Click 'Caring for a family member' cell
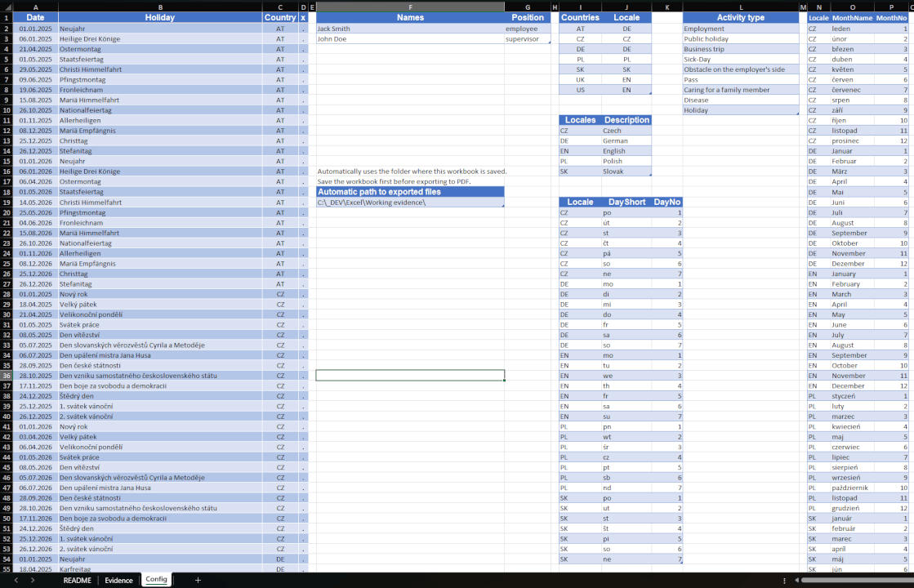The image size is (914, 588). pos(741,90)
